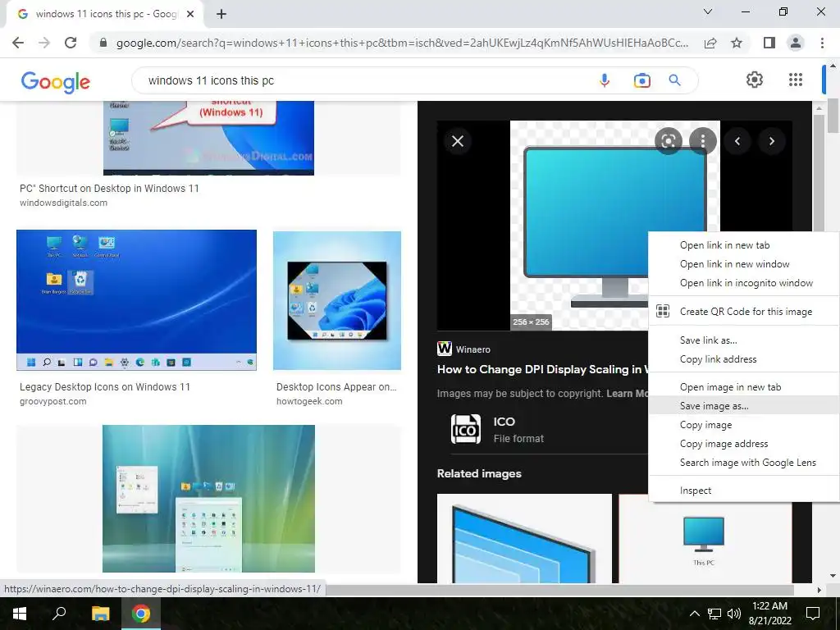Open Chrome side panel icon
Viewport: 840px width, 630px height.
point(769,43)
